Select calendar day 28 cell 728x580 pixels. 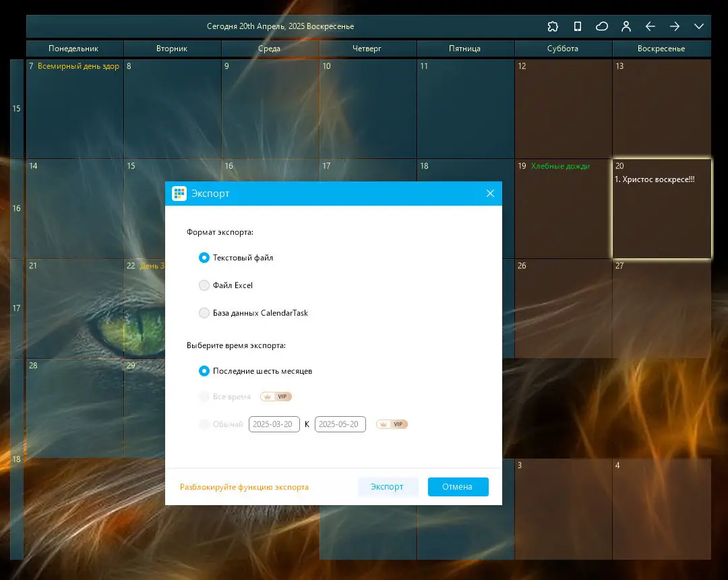click(x=74, y=408)
